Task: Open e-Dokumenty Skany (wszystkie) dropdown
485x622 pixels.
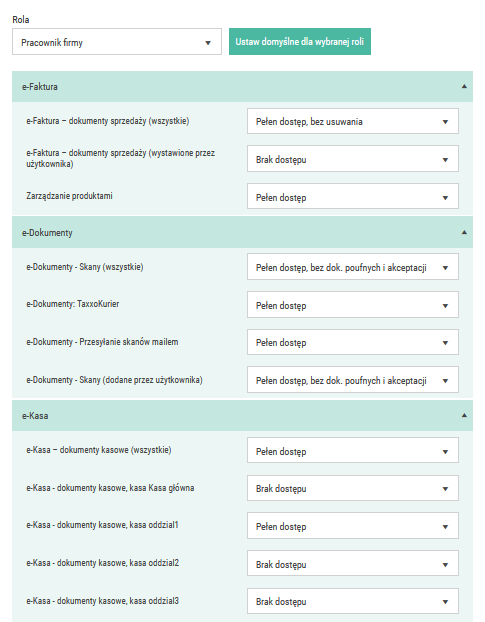Action: tap(353, 267)
